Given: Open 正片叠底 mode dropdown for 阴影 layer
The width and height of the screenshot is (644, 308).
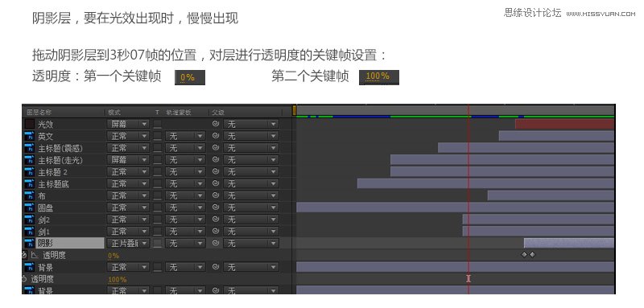Looking at the screenshot, I should 128,243.
